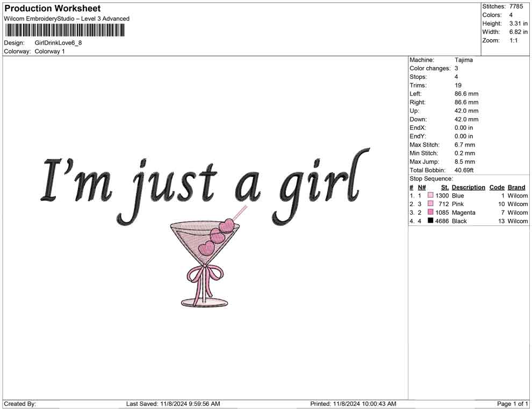Click the Black thread color swatch
This screenshot has width=532, height=409.
[x=430, y=221]
